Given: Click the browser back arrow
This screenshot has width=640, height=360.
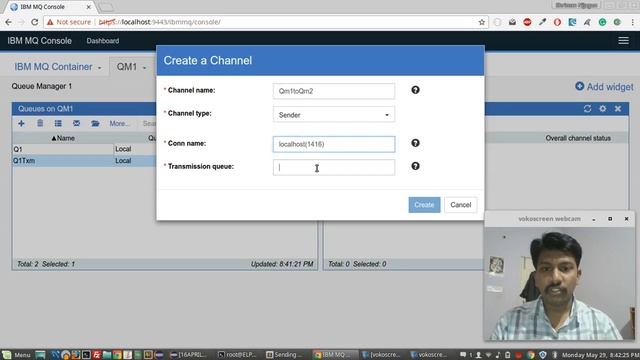Looking at the screenshot, I should pyautogui.click(x=9, y=22).
